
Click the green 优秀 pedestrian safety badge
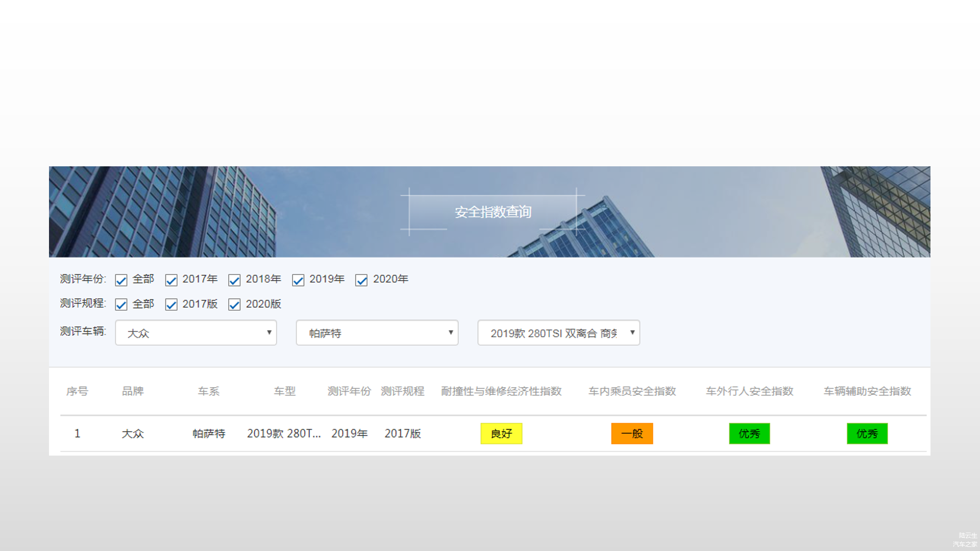tap(749, 434)
